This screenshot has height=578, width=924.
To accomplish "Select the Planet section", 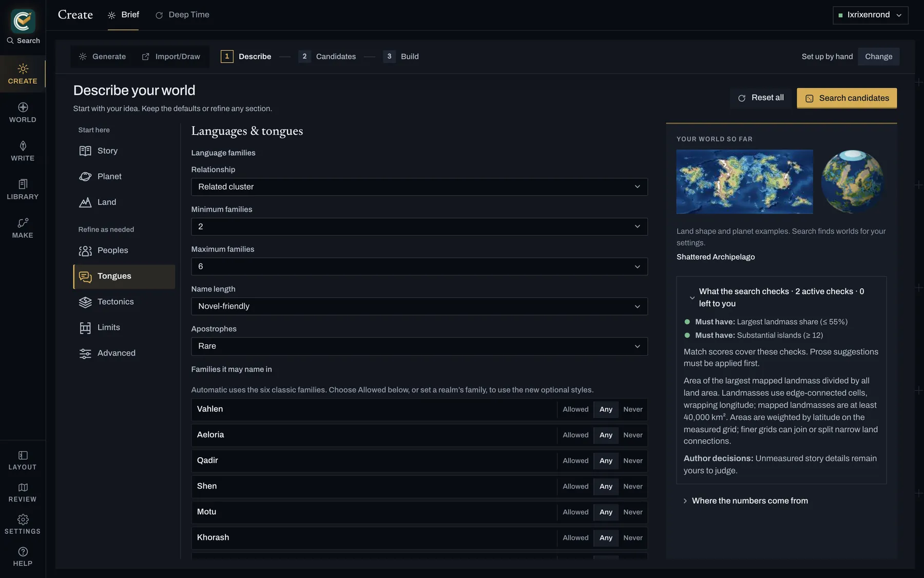I will pos(124,176).
